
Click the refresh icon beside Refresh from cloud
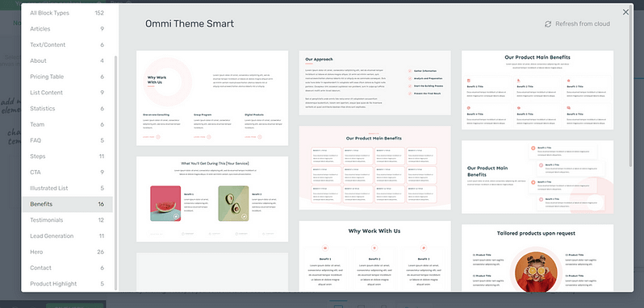pos(548,24)
